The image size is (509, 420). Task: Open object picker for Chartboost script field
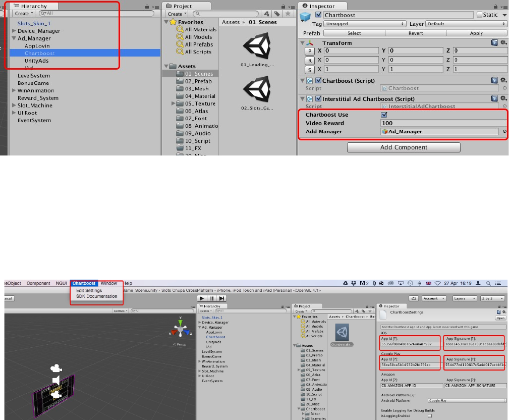(504, 88)
